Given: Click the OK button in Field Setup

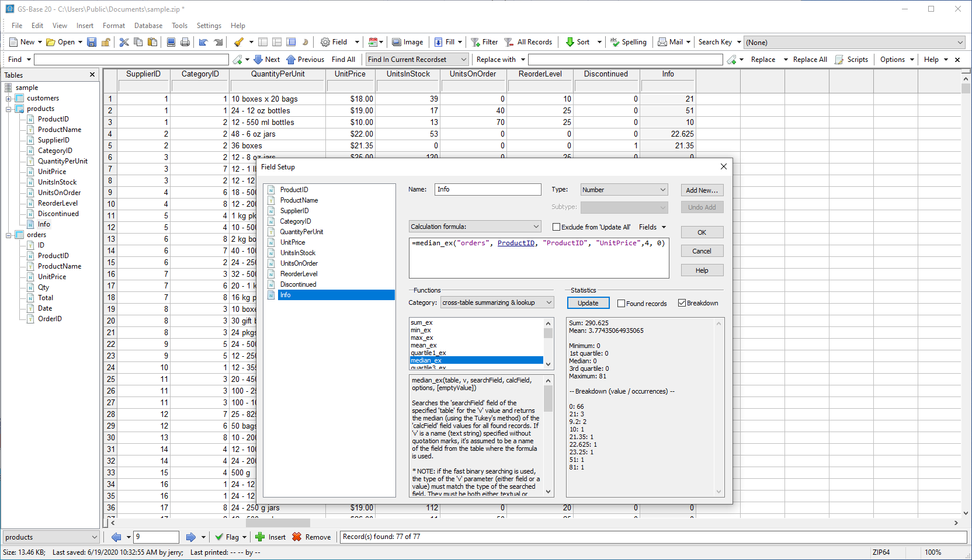Looking at the screenshot, I should click(702, 232).
